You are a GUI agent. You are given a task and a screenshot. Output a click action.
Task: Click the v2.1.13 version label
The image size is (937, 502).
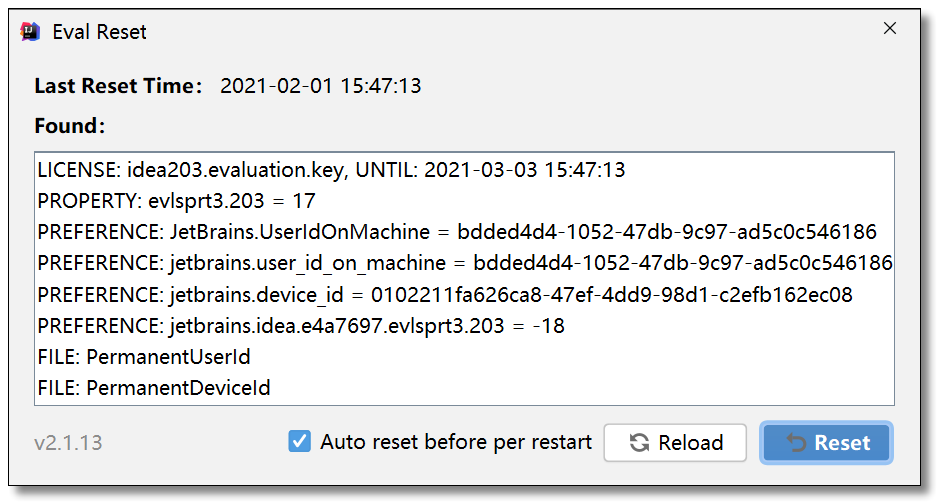68,443
